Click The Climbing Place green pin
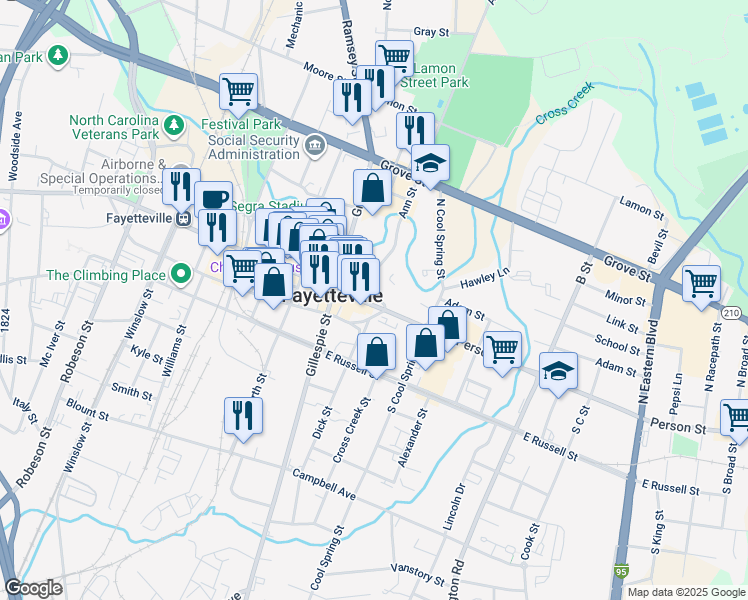 click(x=181, y=273)
